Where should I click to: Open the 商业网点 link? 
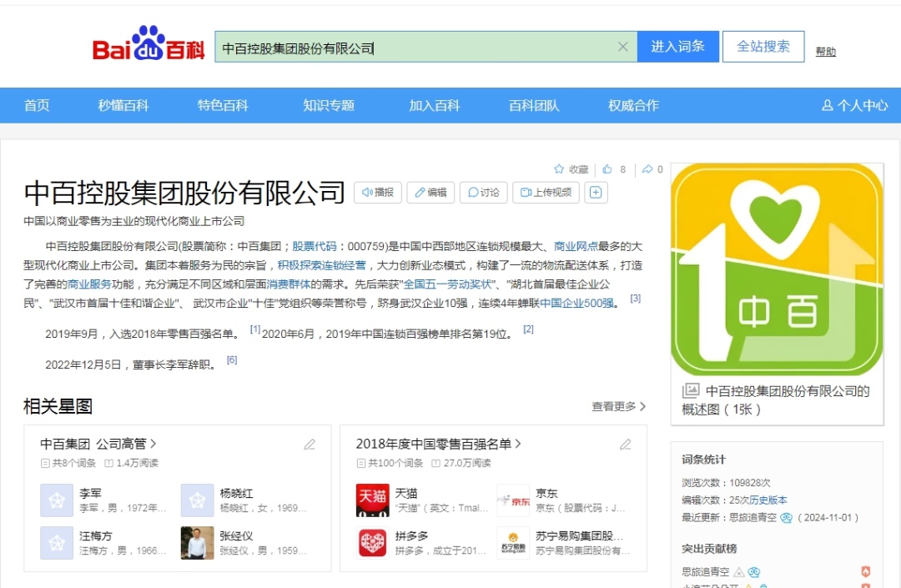[576, 246]
